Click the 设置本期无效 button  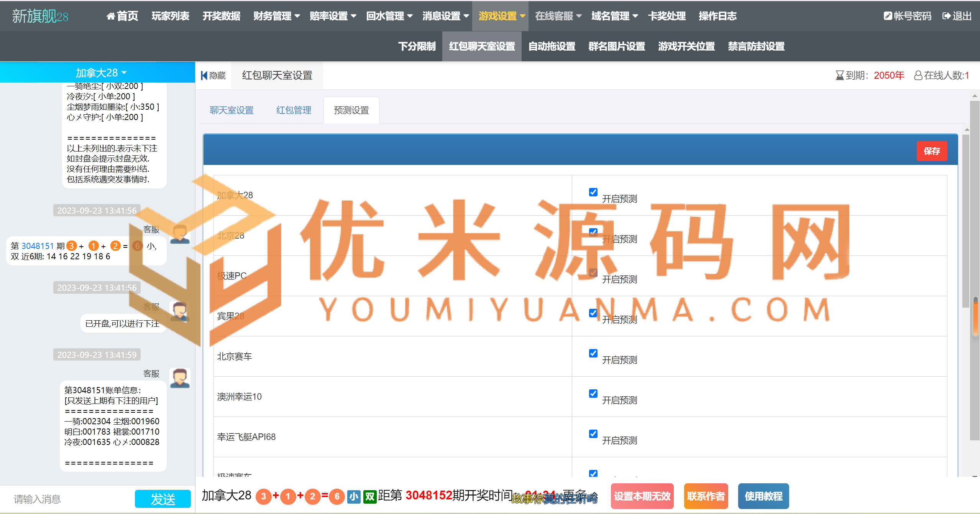click(x=642, y=496)
